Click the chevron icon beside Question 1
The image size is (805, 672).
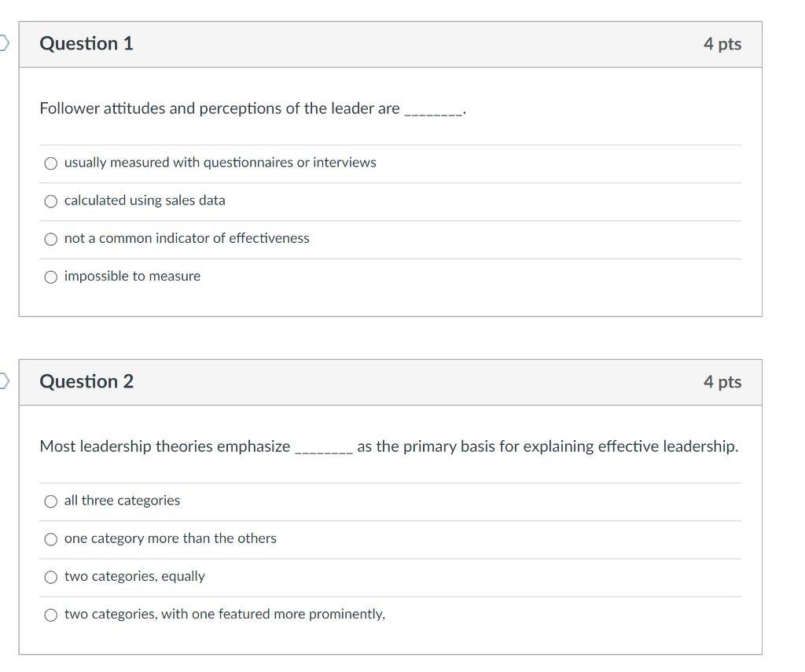(3, 42)
